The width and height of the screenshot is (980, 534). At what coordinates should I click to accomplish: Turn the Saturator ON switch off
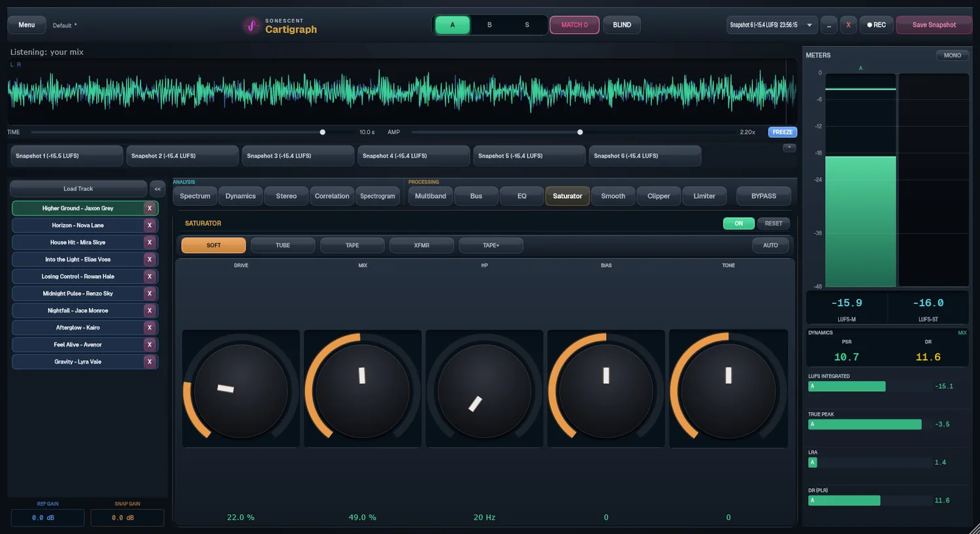[x=739, y=224]
